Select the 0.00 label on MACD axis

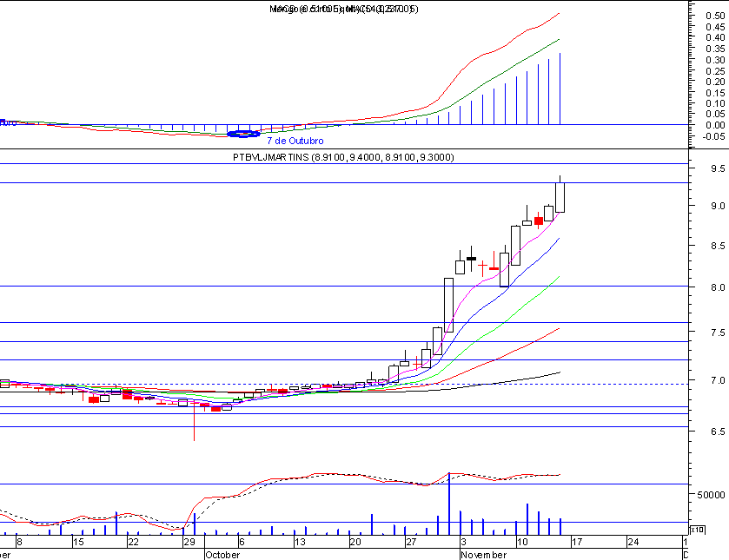pos(715,125)
